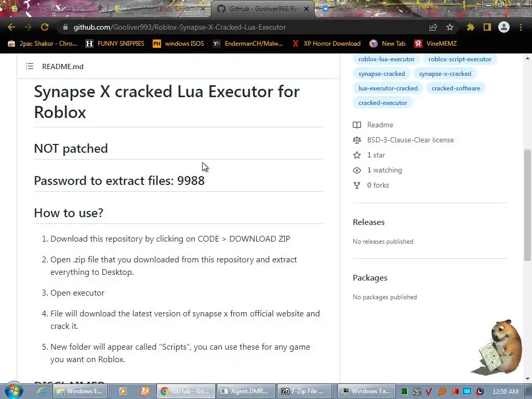Switch to the Candy Crush Saga tab
This screenshot has height=399, width=532.
click(56, 9)
